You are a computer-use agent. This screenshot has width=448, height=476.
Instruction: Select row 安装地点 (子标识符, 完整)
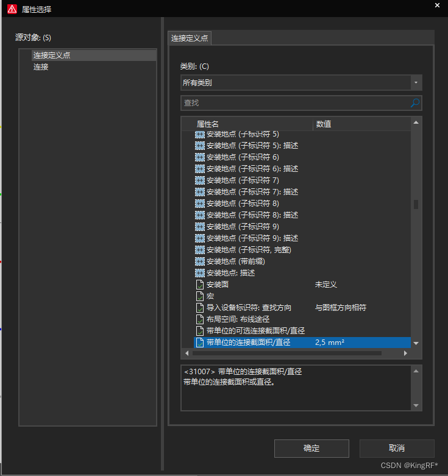pos(302,250)
